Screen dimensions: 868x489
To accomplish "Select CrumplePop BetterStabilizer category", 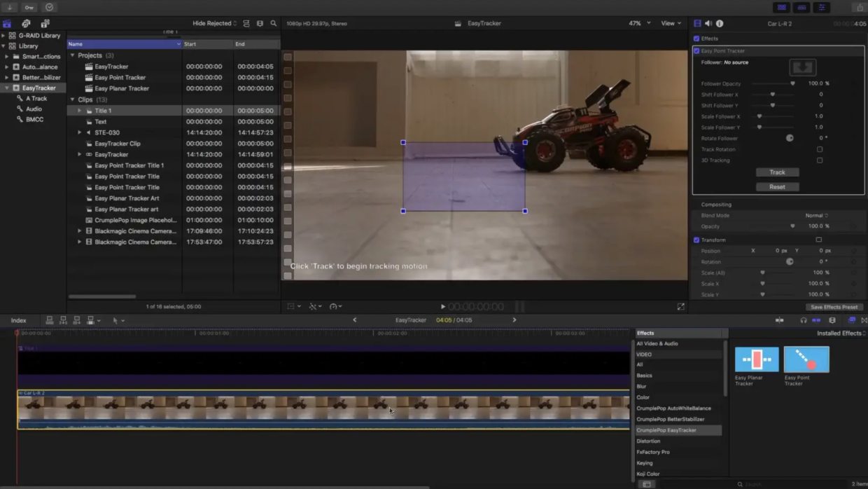I will coord(671,419).
